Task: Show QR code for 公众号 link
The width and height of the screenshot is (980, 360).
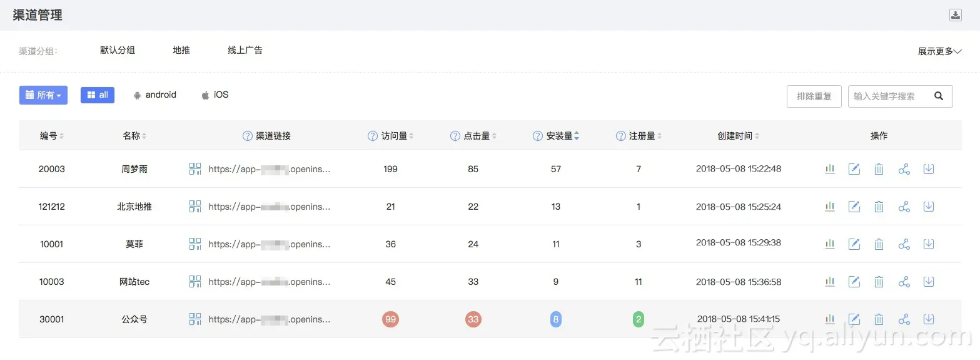Action: (x=195, y=319)
